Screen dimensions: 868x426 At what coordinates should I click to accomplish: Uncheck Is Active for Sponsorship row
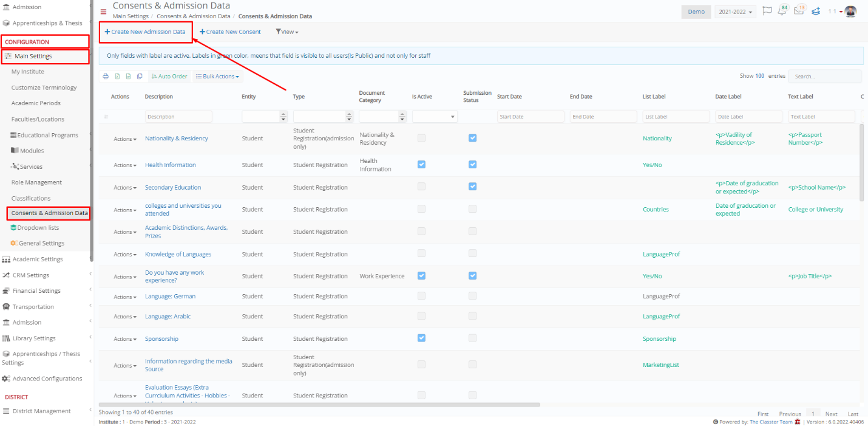point(421,338)
